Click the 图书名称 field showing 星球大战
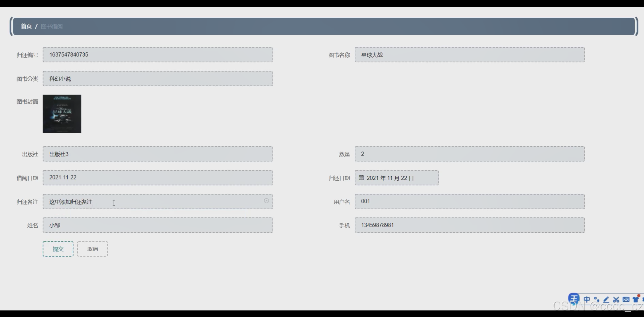Viewport: 644px width, 317px height. 470,55
